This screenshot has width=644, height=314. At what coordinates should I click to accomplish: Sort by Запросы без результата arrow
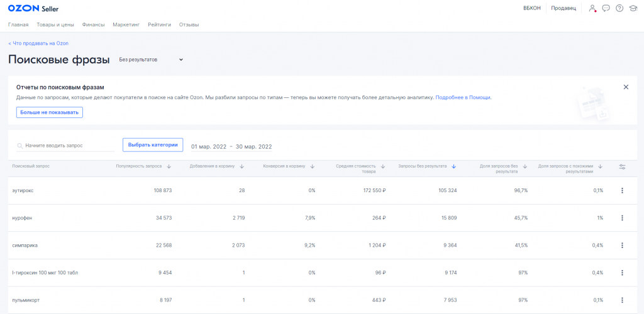[454, 166]
